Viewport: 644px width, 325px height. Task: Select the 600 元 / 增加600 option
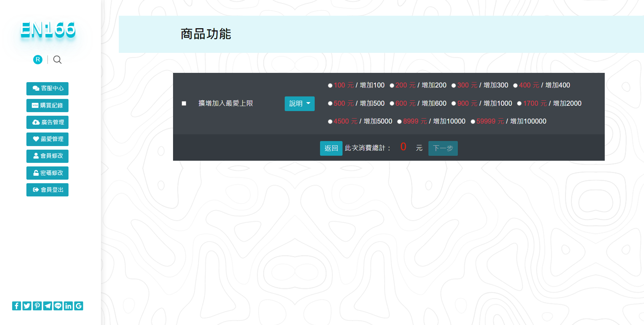coord(392,104)
